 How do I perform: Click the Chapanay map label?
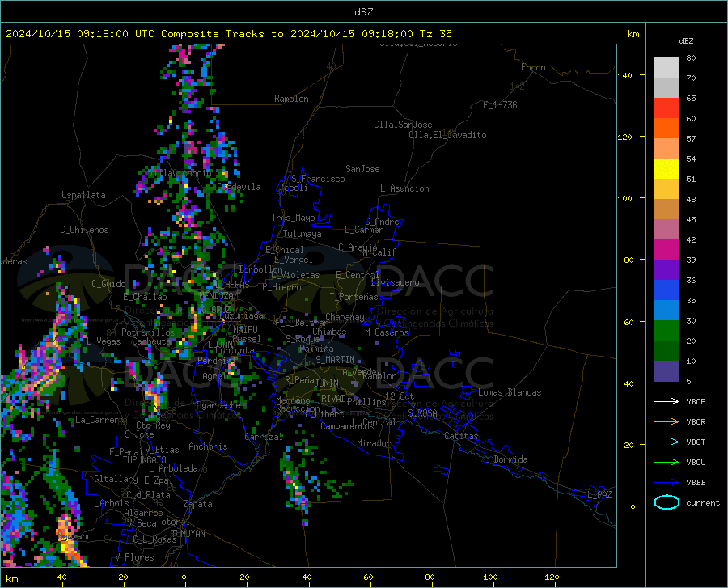(x=345, y=317)
